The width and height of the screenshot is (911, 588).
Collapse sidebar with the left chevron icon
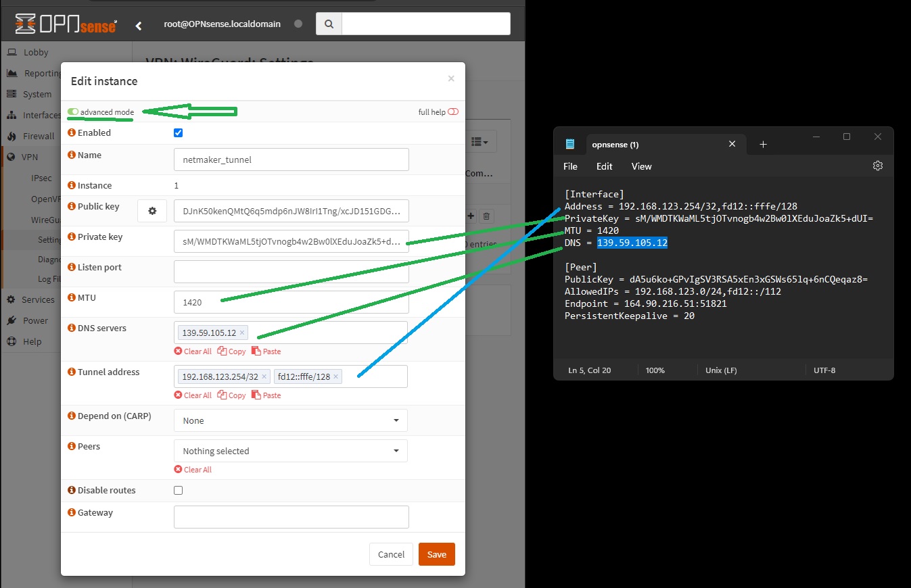[x=139, y=26]
